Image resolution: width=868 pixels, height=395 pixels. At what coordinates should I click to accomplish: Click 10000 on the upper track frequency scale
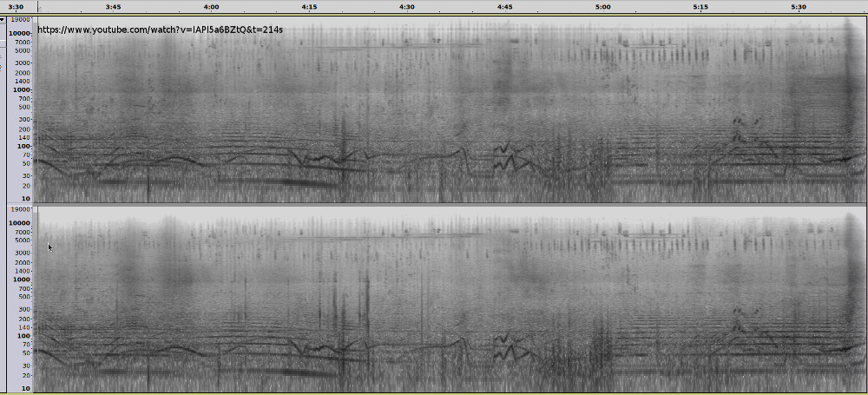(21, 33)
